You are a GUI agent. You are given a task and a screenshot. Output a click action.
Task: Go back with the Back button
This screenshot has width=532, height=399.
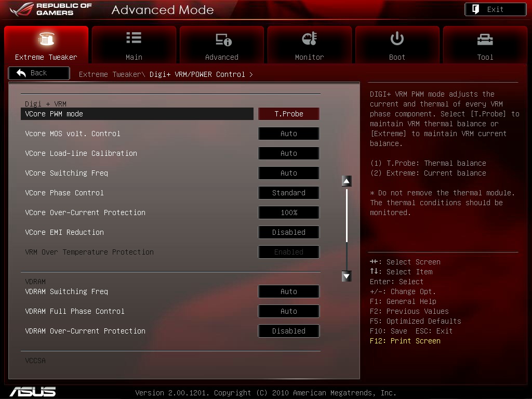(39, 73)
